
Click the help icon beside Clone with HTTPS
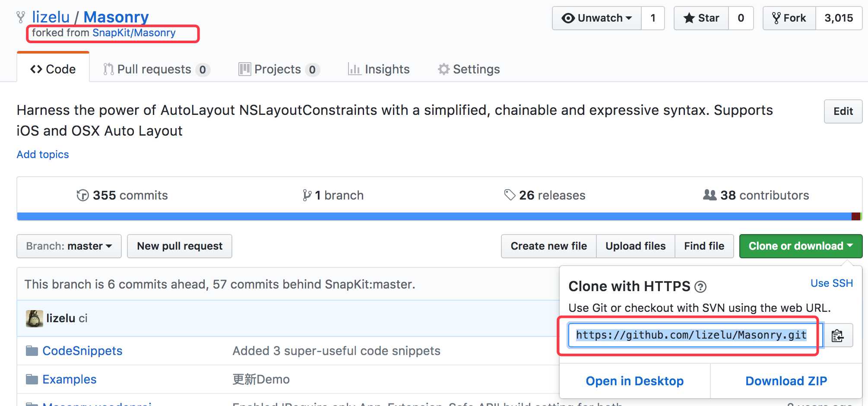click(700, 287)
